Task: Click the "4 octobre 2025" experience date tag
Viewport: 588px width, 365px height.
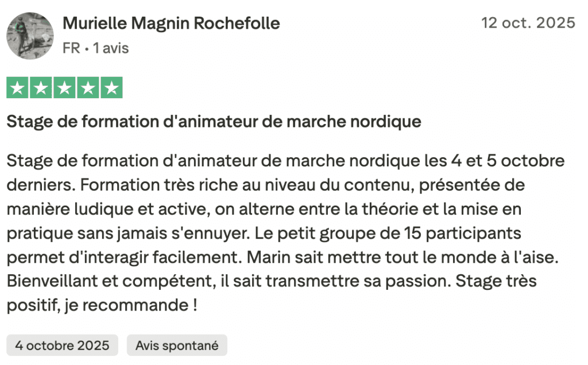Action: [x=62, y=345]
